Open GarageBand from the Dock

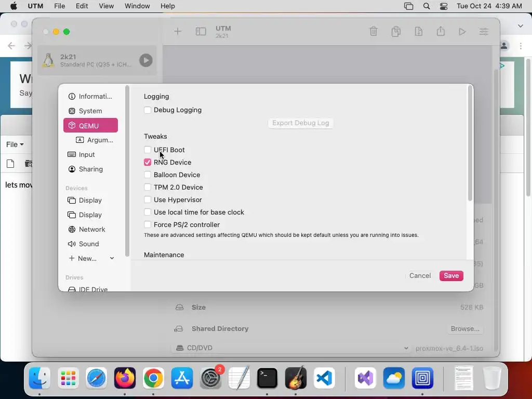pyautogui.click(x=296, y=378)
